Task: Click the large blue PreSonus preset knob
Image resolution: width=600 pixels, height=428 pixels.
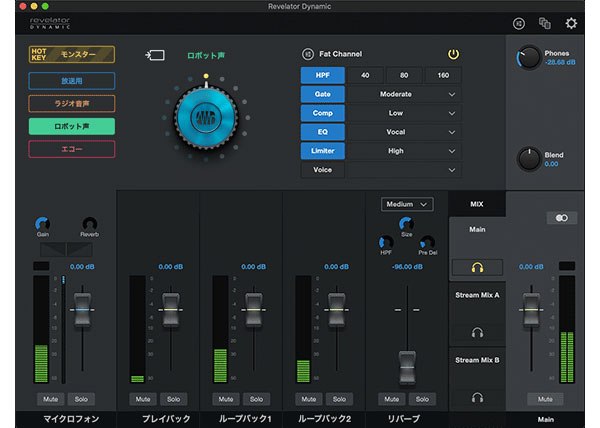Action: [x=206, y=118]
